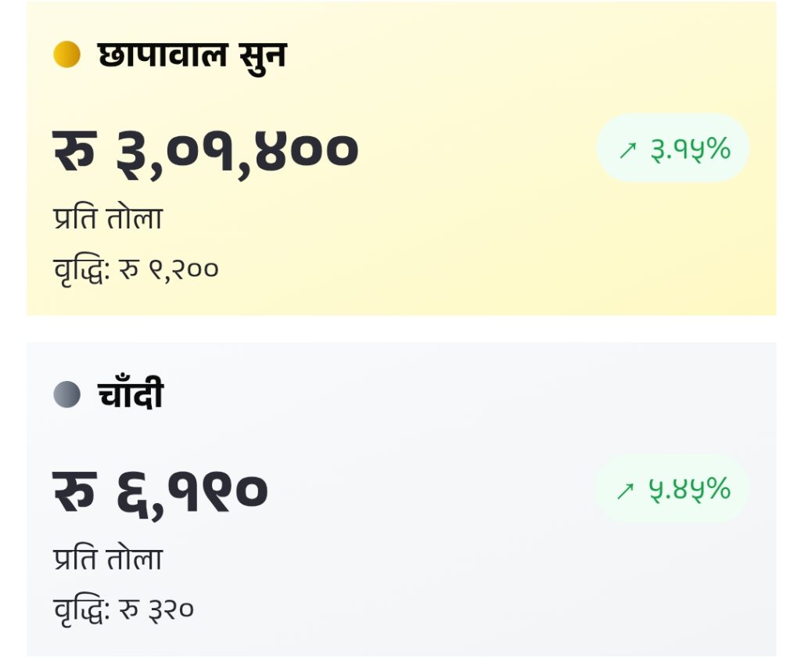
Task: Click प्रति तोला under the gold price
Action: 108,218
